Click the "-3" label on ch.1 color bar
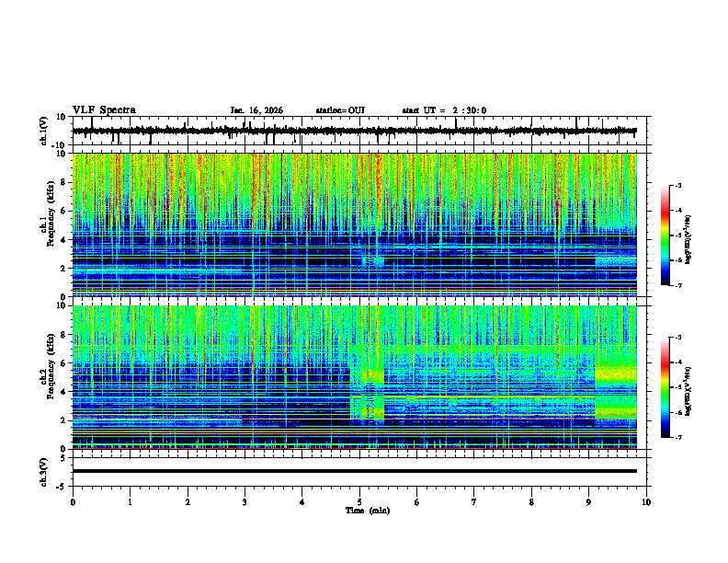 click(x=677, y=186)
